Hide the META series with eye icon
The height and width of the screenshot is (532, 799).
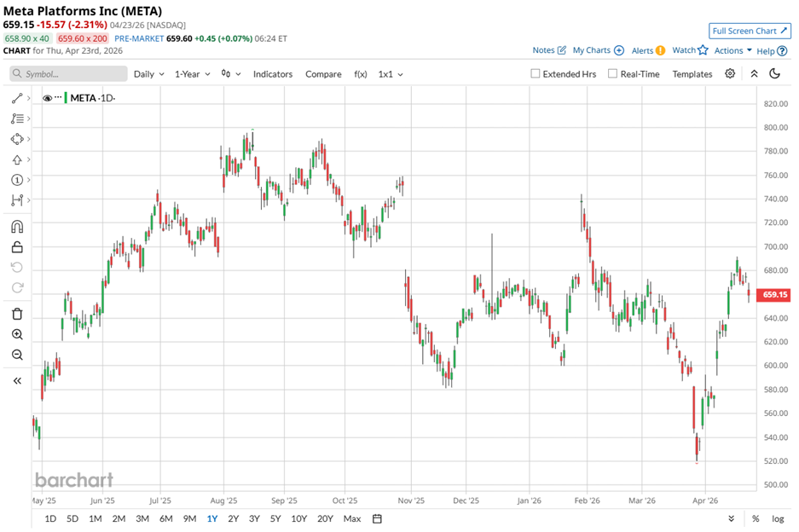coord(47,98)
